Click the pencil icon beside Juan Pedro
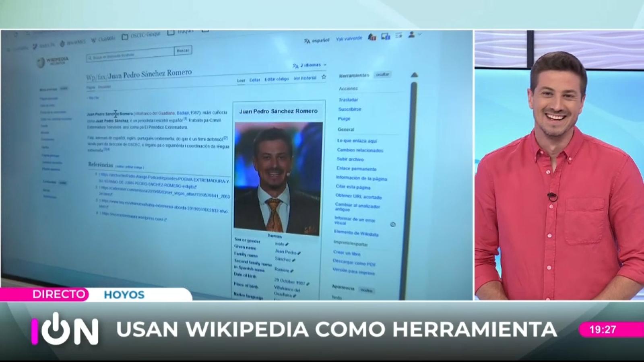 (299, 253)
